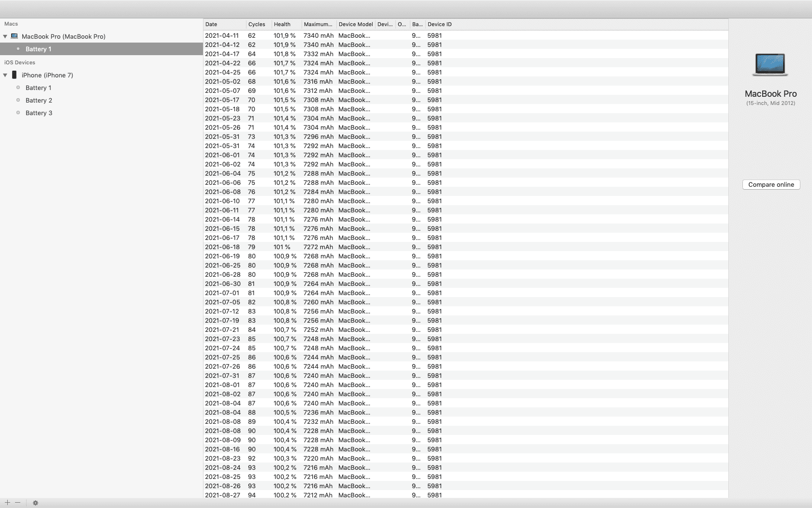Click the MacBook Pro laptop icon in sidebar
Image resolution: width=812 pixels, height=508 pixels.
click(14, 36)
